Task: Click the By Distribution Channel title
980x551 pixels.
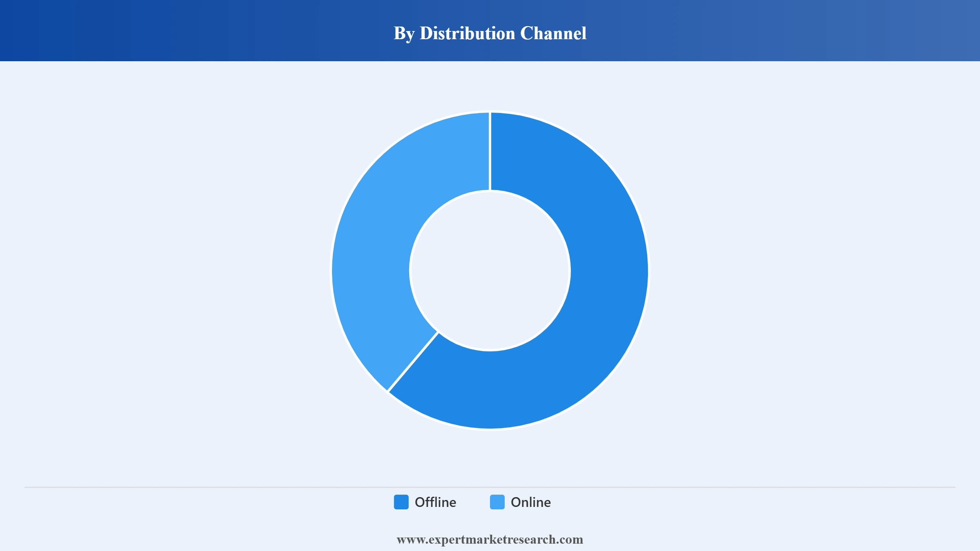Action: (x=490, y=33)
